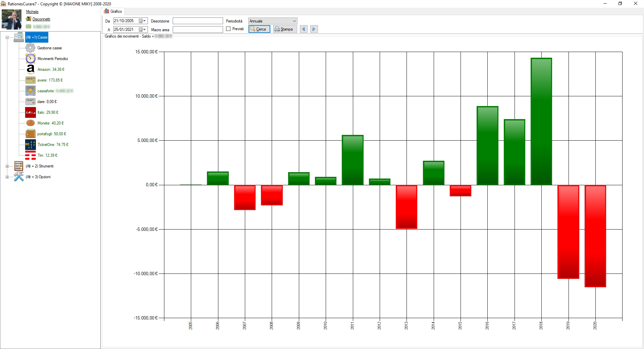Expand the (Alt +2) Strumenti section
Screen dimensions: 644x349
point(7,166)
